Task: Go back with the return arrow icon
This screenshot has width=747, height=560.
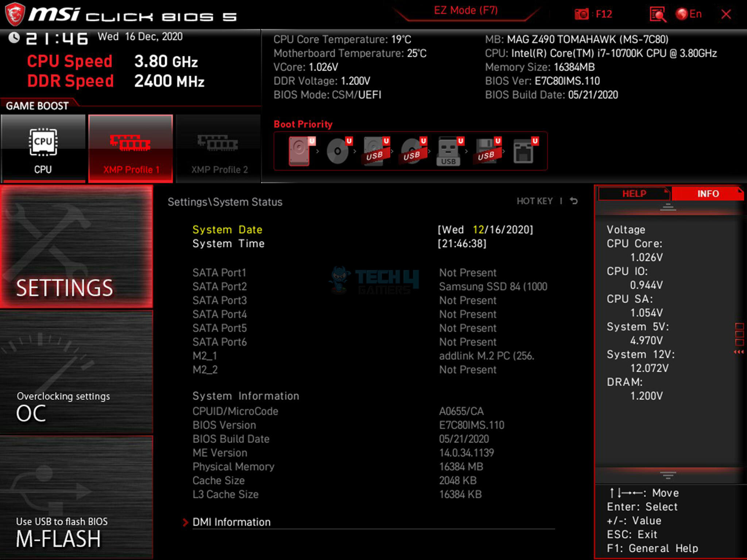Action: point(574,201)
